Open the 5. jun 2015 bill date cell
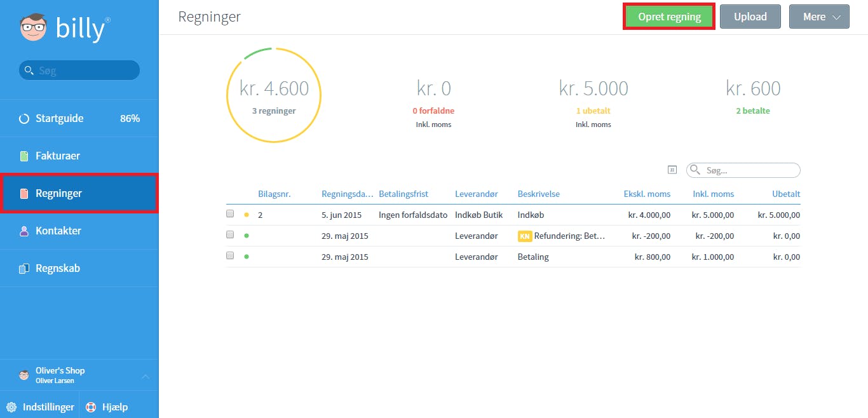 click(342, 215)
